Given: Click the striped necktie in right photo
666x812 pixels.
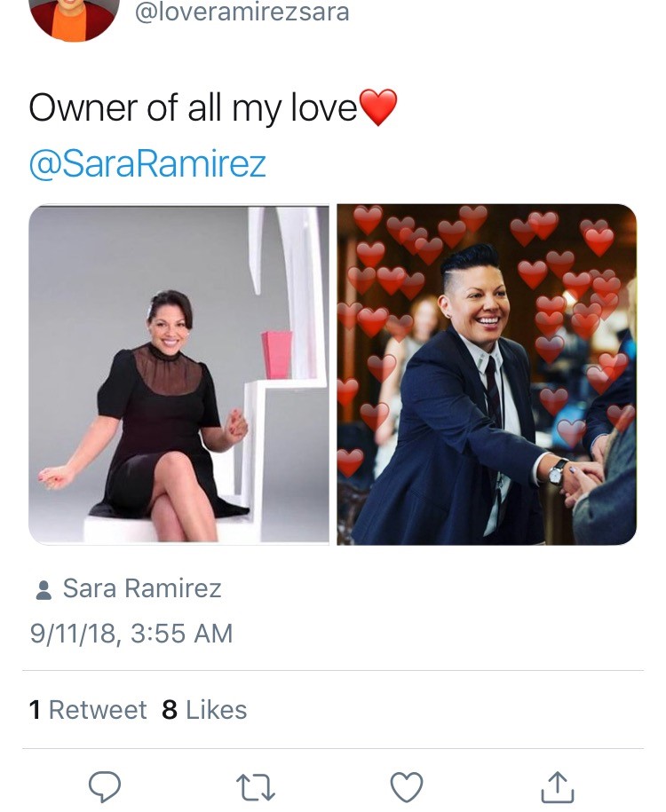Looking at the screenshot, I should click(493, 395).
